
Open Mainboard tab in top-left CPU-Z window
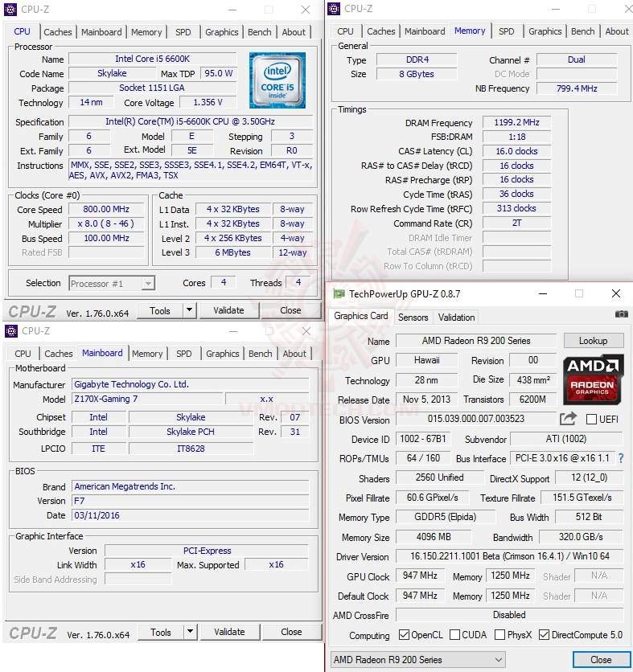point(101,32)
